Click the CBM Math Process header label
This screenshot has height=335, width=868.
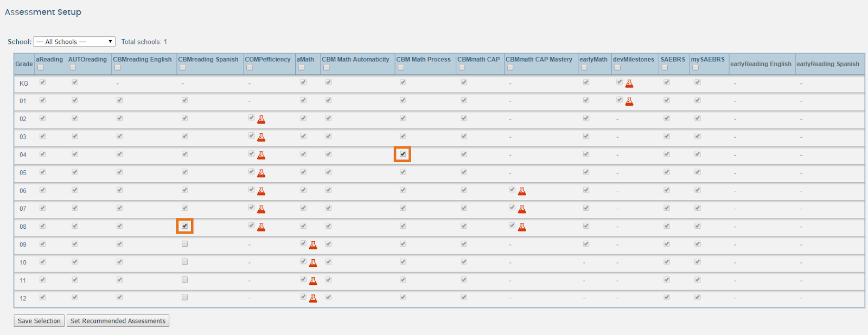(x=423, y=60)
